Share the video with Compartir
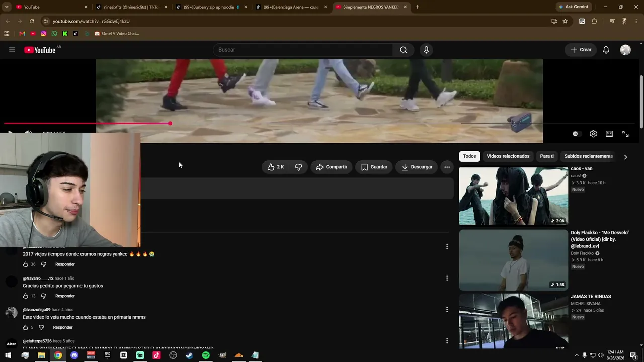This screenshot has height=362, width=644. point(332,167)
